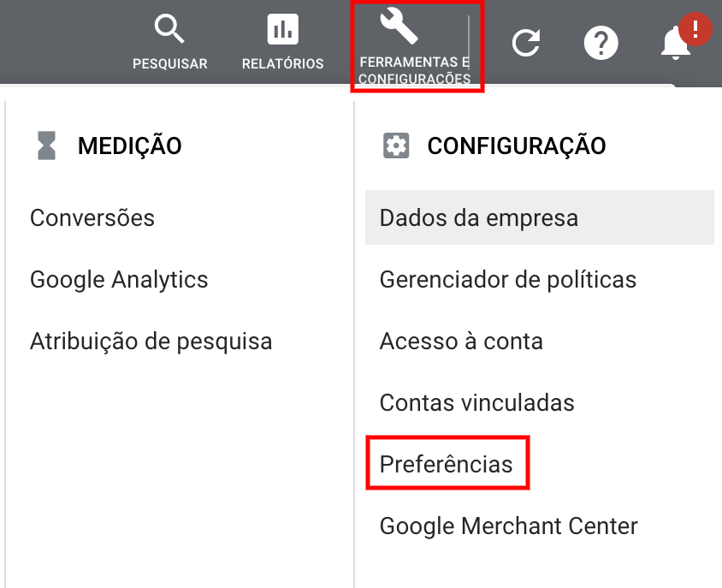Click the gear icon beside Configuração
The image size is (722, 588).
pos(395,146)
